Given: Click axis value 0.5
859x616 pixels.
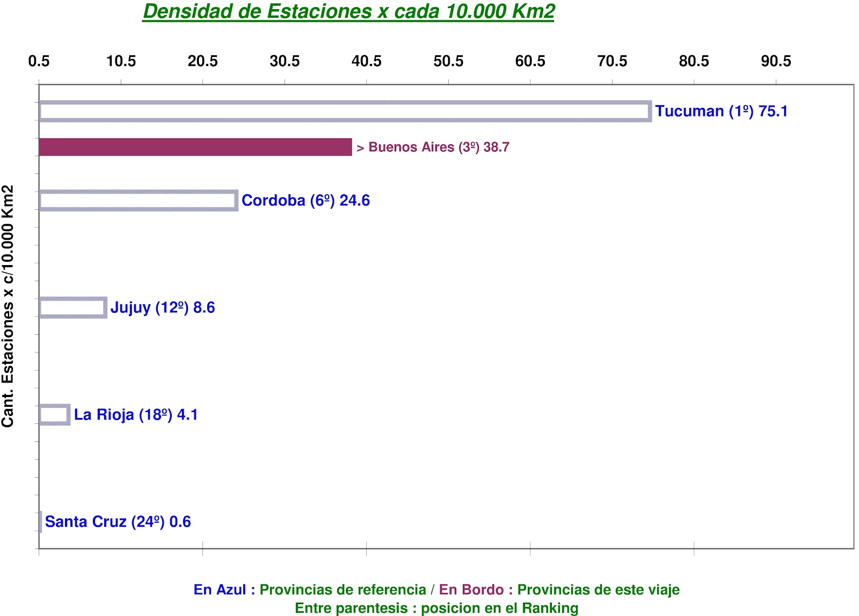Looking at the screenshot, I should [39, 61].
